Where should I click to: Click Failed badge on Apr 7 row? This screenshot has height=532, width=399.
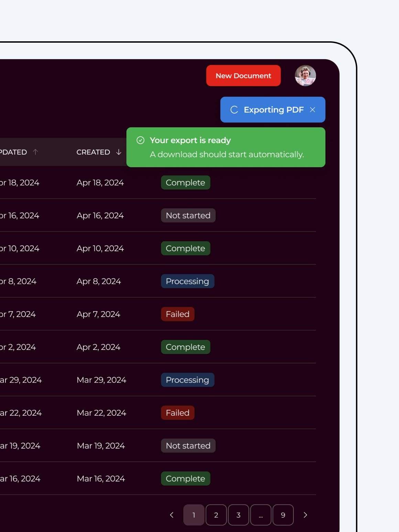(177, 314)
